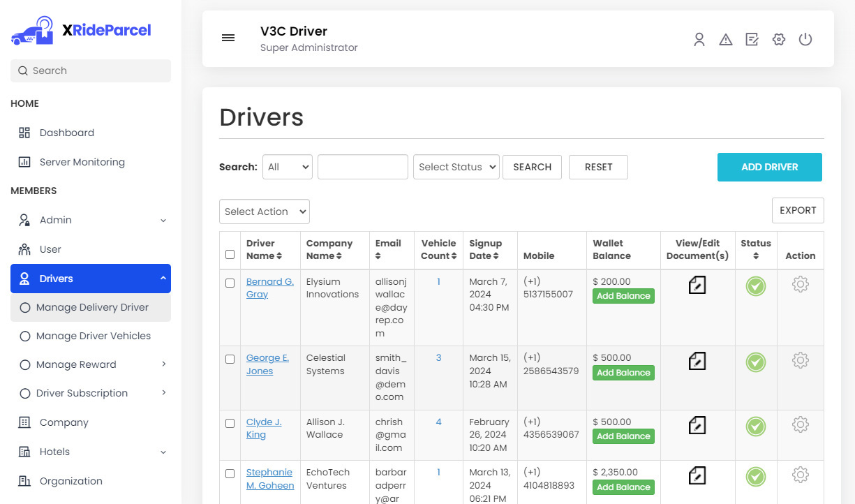Click the sidebar Search field
Viewport: 855px width, 504px height.
click(x=91, y=71)
